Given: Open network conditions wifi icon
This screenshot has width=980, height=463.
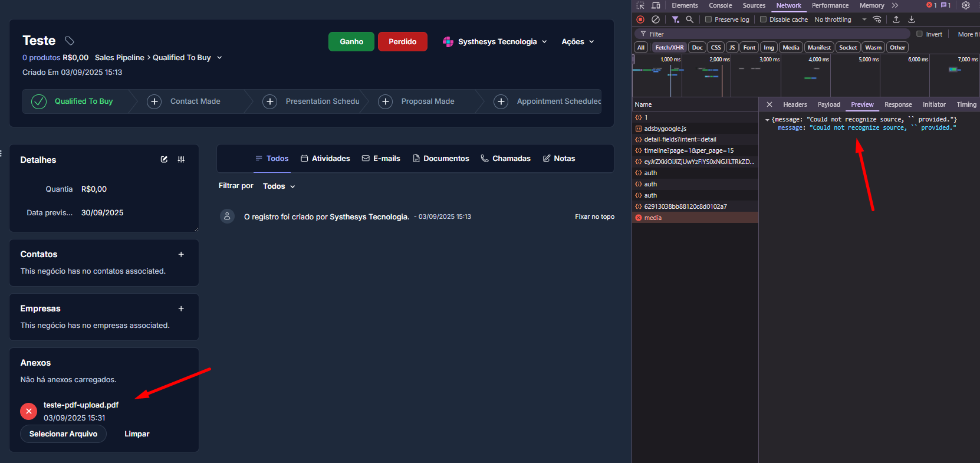Looking at the screenshot, I should pyautogui.click(x=877, y=19).
